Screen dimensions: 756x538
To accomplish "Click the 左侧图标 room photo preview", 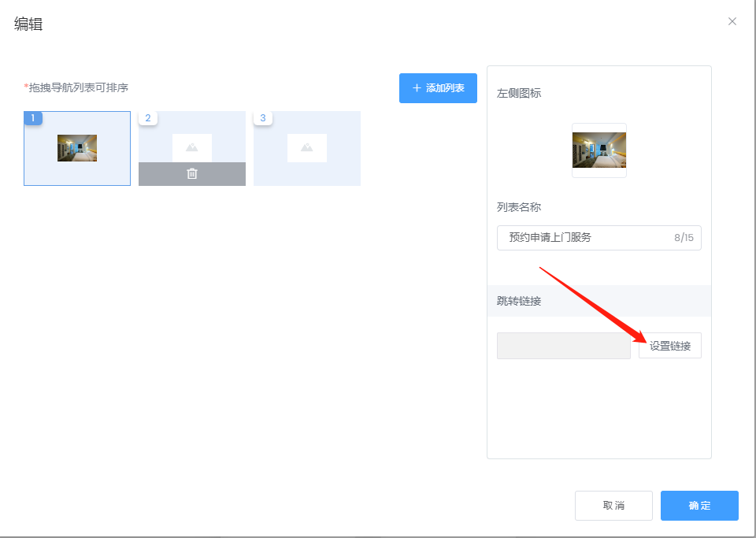I will tap(598, 148).
